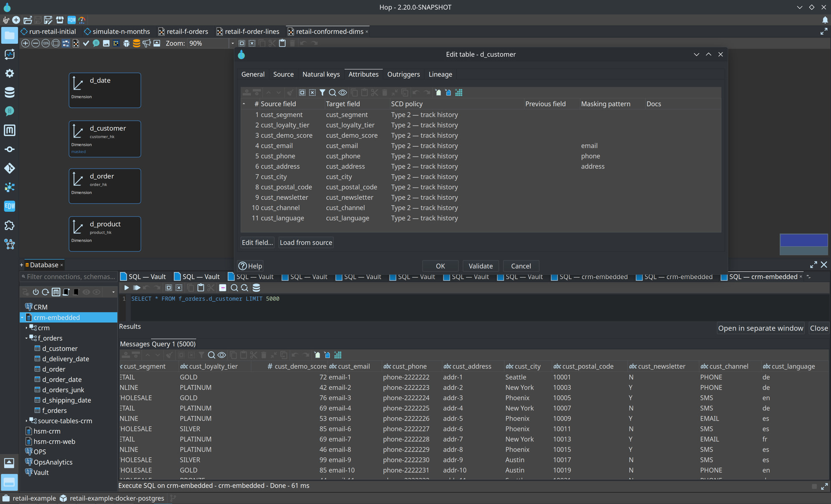Click the checkmark verify icon in pipeline toolbar
The image size is (831, 504).
click(x=86, y=43)
